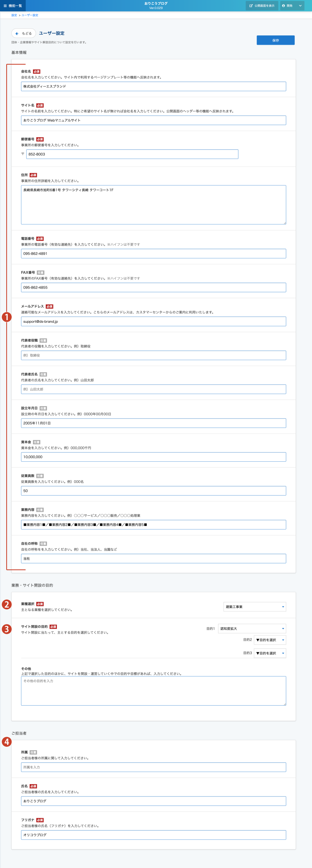
Task: Focus the 郵便番号 postal code field
Action: 132,154
